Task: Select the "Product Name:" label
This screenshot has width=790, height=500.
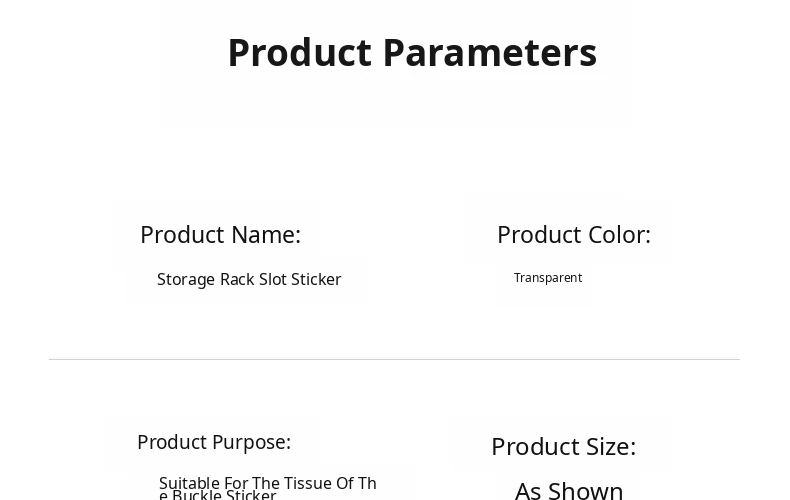Action: coord(220,234)
